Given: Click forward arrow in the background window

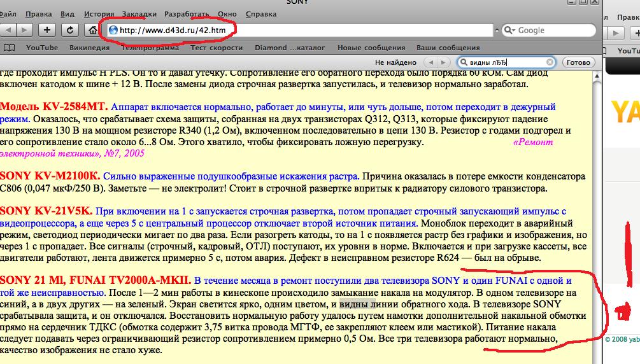Looking at the screenshot, I should 616,33.
